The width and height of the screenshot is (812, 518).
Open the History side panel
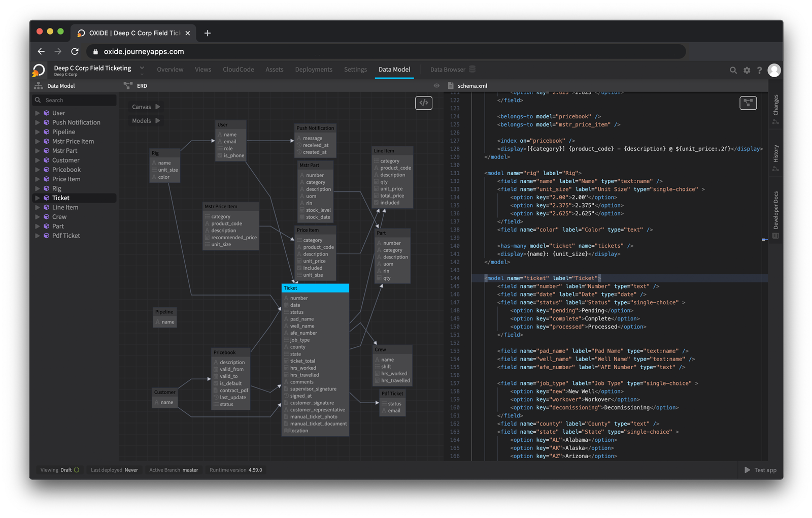(x=775, y=154)
